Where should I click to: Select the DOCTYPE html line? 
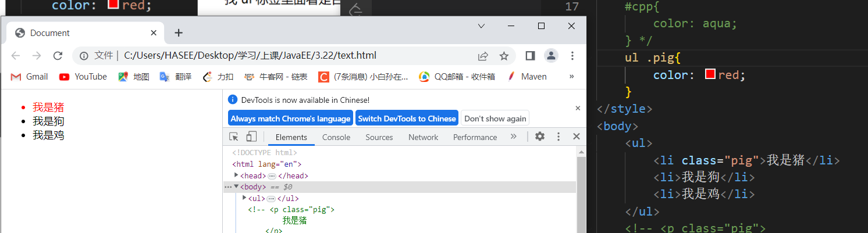[265, 153]
